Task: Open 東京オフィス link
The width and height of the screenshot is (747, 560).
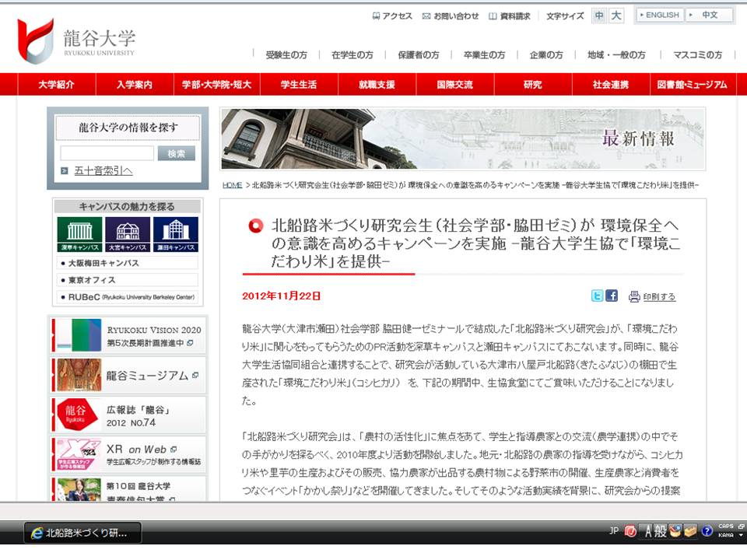Action: [127, 280]
